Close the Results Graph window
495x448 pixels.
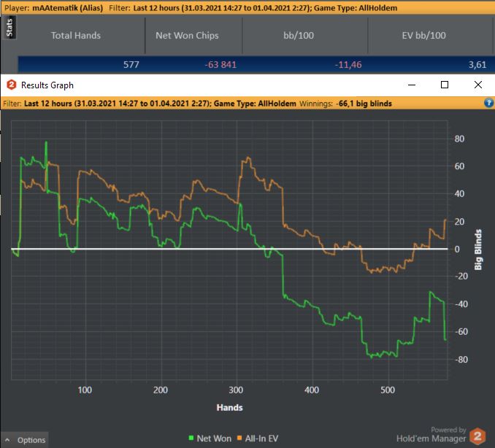coord(478,85)
